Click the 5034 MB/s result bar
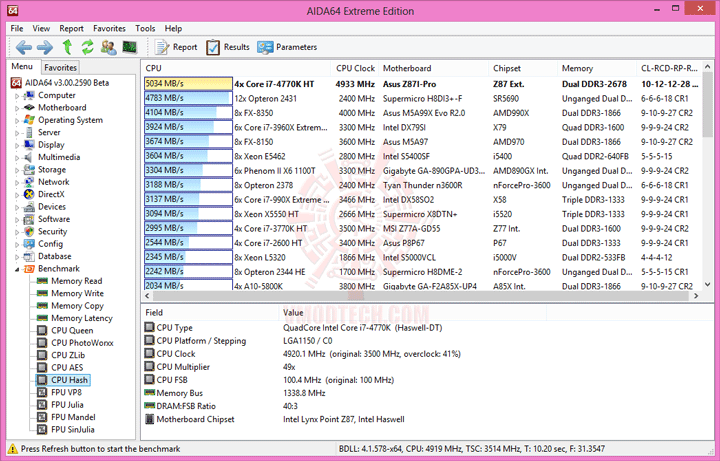Screen dimensions: 720x461 (188, 84)
